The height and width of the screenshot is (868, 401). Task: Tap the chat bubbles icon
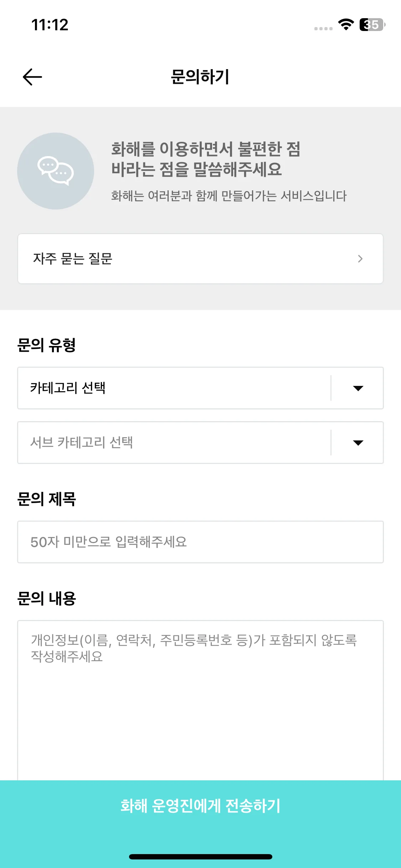[56, 171]
